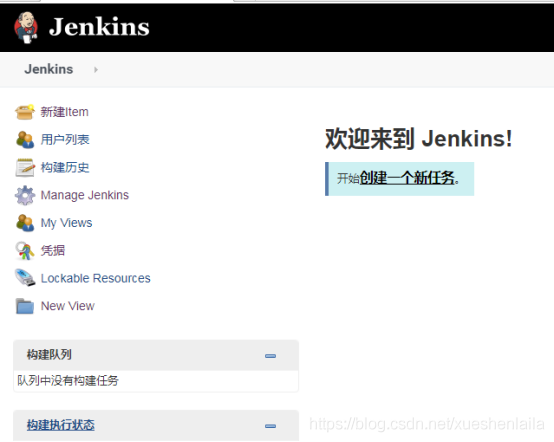Click the Jenkins butler logo icon
This screenshot has width=554, height=442.
click(26, 28)
